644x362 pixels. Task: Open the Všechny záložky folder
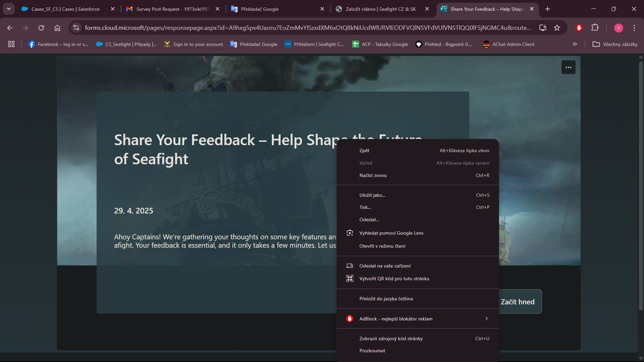(615, 44)
